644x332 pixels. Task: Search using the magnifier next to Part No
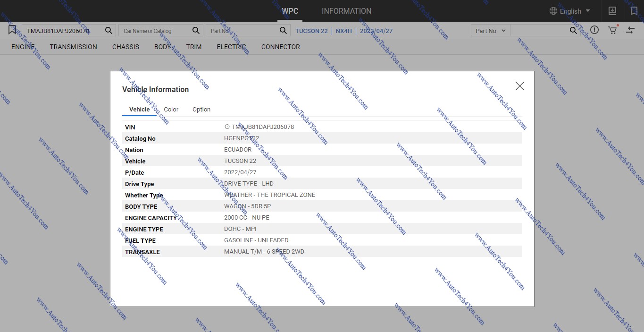pyautogui.click(x=283, y=30)
